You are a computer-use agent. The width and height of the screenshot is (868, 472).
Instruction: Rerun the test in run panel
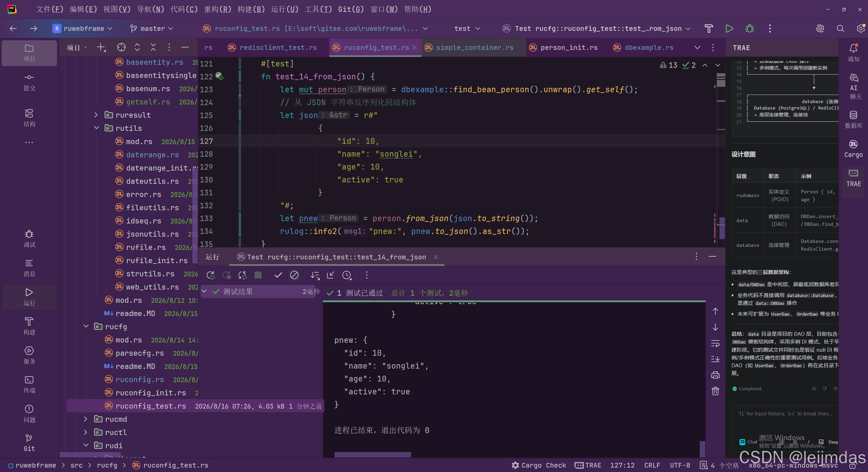click(210, 275)
